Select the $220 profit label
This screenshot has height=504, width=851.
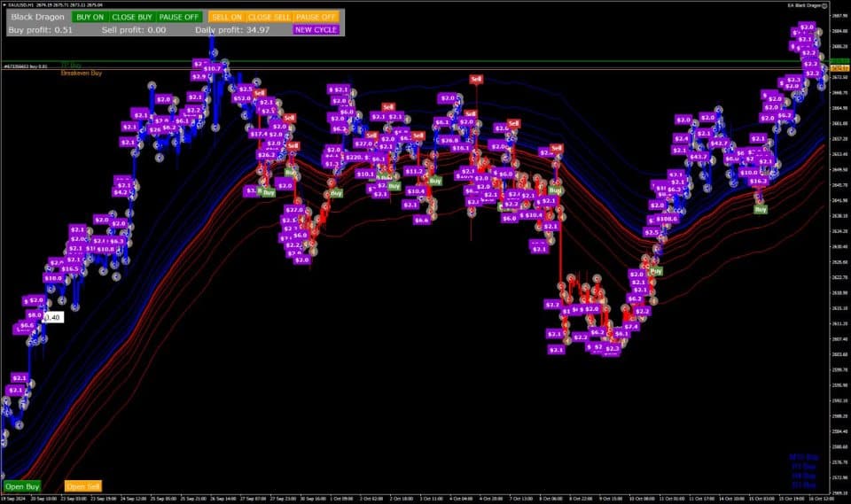tap(354, 158)
